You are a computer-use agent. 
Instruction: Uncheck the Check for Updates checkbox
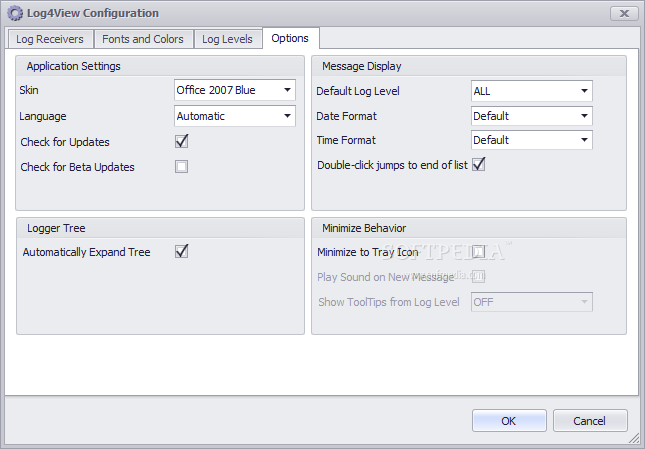(x=181, y=141)
